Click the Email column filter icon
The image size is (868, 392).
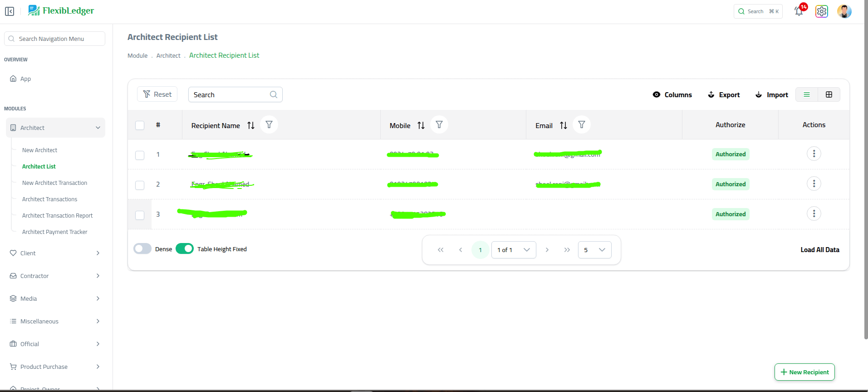581,125
